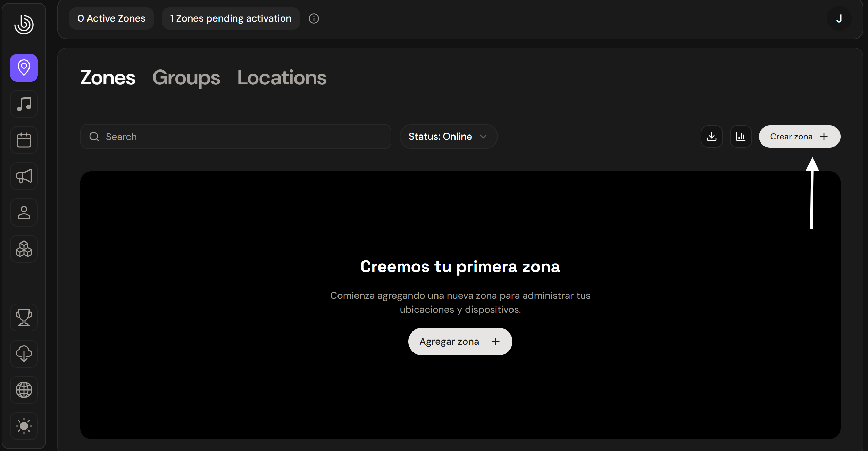Switch to the Groups tab
The image size is (868, 451).
coord(186,77)
